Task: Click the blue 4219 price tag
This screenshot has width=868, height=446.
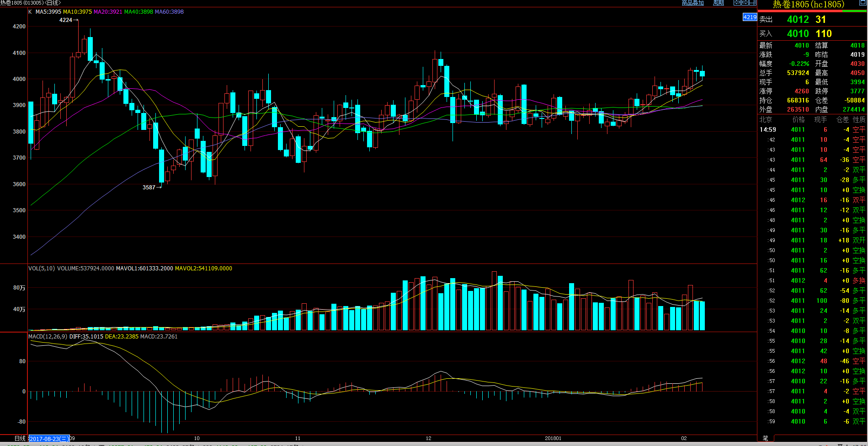Action: (x=750, y=17)
